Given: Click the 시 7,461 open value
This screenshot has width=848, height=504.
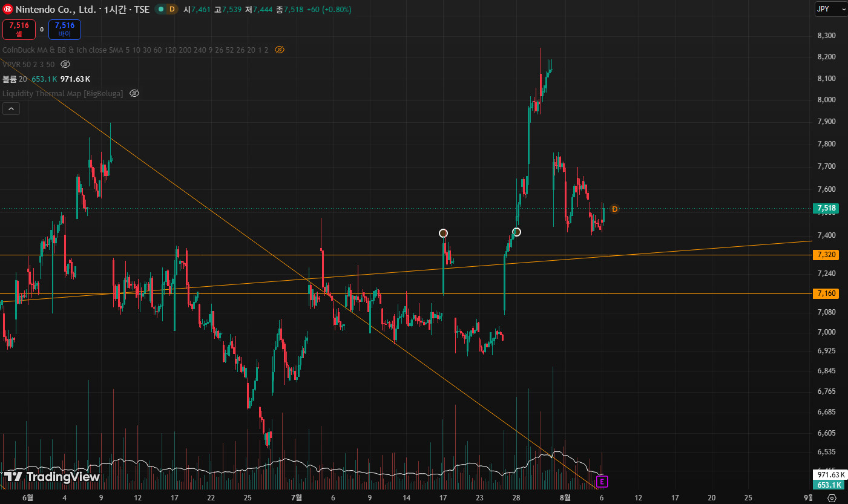Looking at the screenshot, I should (197, 10).
